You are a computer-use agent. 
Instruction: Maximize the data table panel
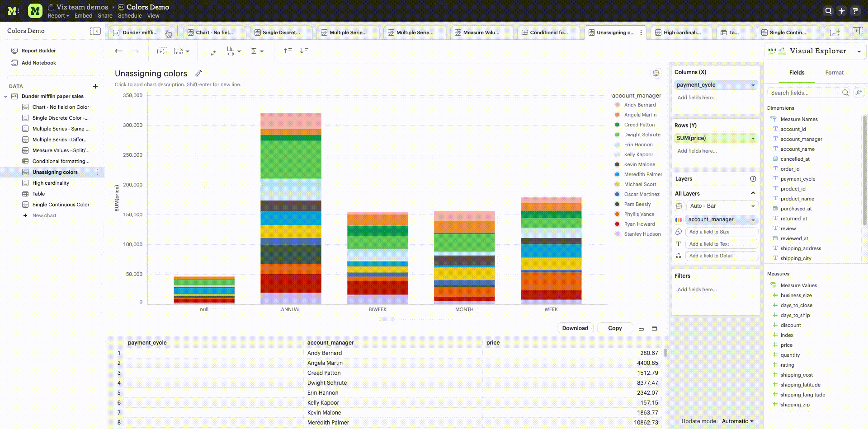pyautogui.click(x=654, y=328)
